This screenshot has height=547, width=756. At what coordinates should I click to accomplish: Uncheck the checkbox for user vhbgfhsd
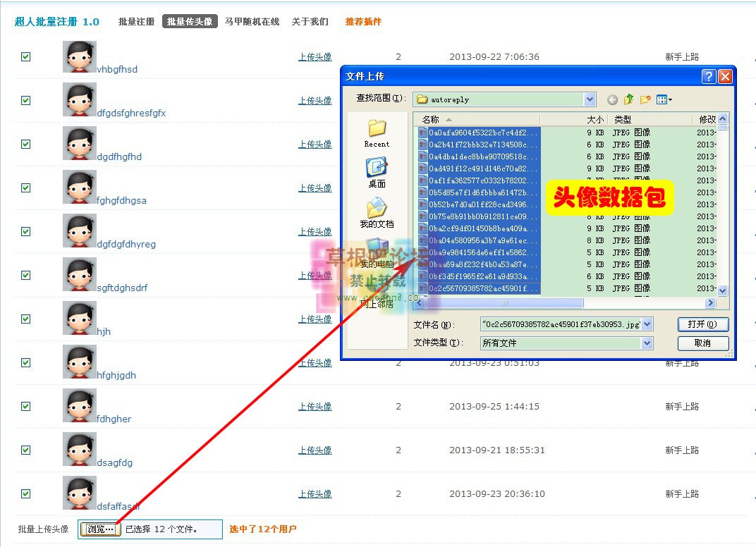click(x=26, y=57)
